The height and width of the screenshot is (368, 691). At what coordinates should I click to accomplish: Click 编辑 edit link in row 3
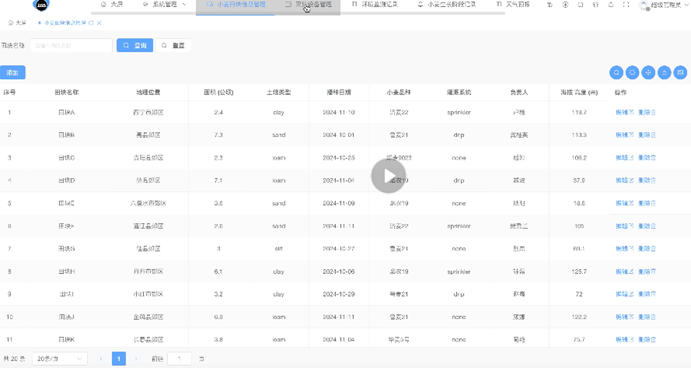tap(624, 158)
